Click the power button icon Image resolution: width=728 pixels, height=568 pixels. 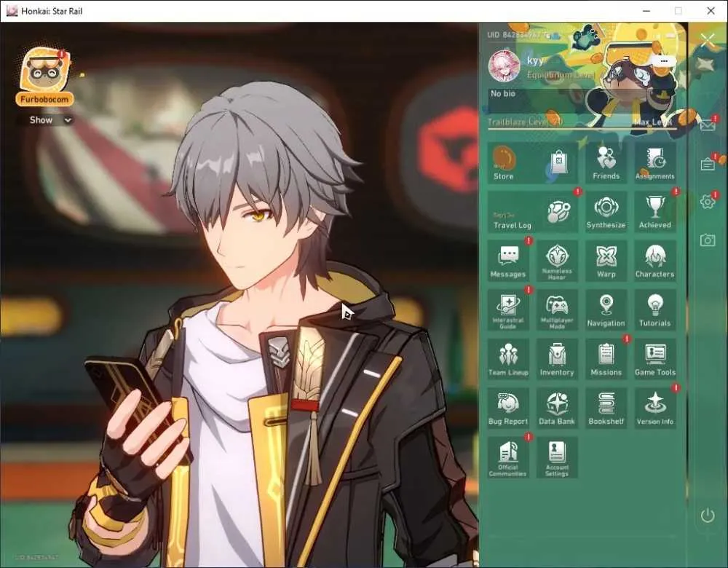click(x=708, y=515)
